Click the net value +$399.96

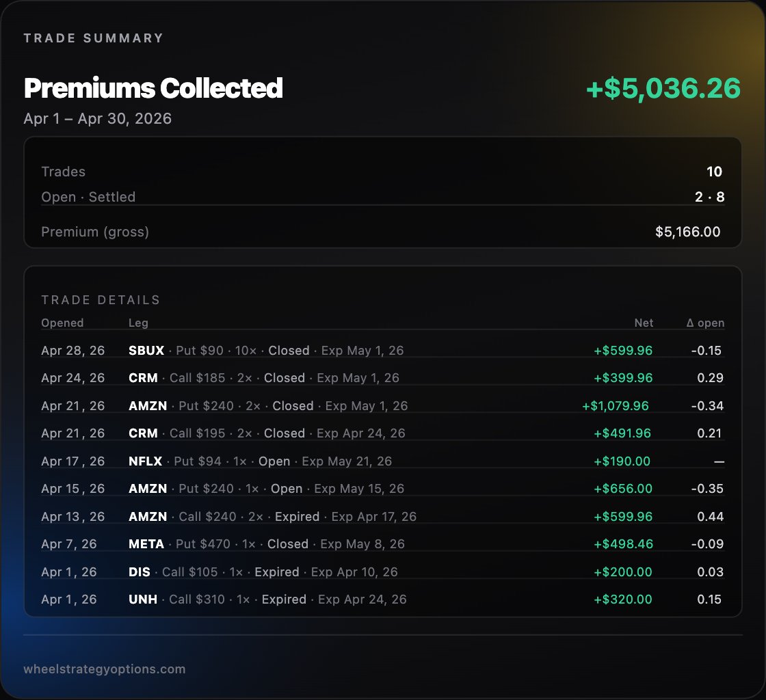click(x=623, y=378)
